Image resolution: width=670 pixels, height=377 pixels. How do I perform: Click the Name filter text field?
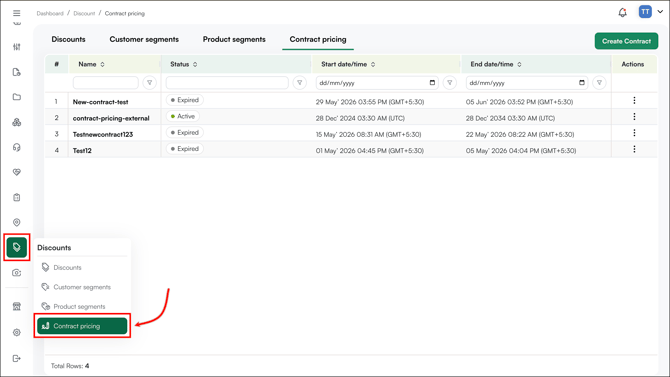pos(106,82)
